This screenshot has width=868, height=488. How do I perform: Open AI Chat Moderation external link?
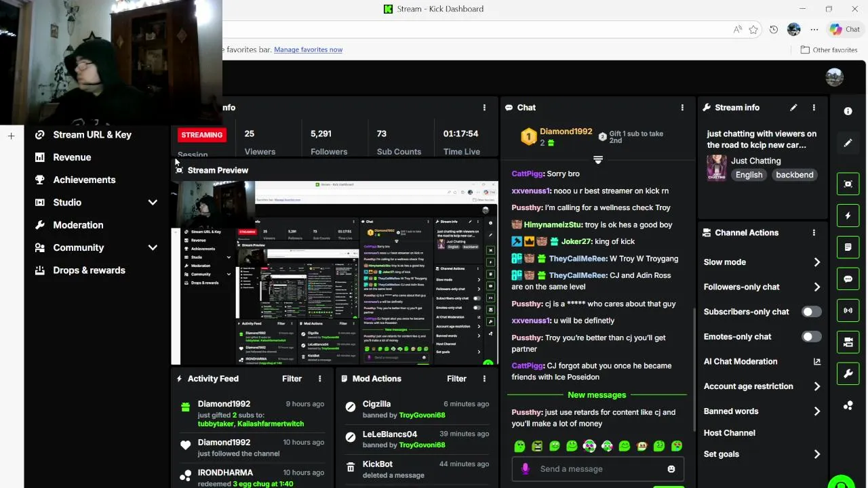(816, 361)
